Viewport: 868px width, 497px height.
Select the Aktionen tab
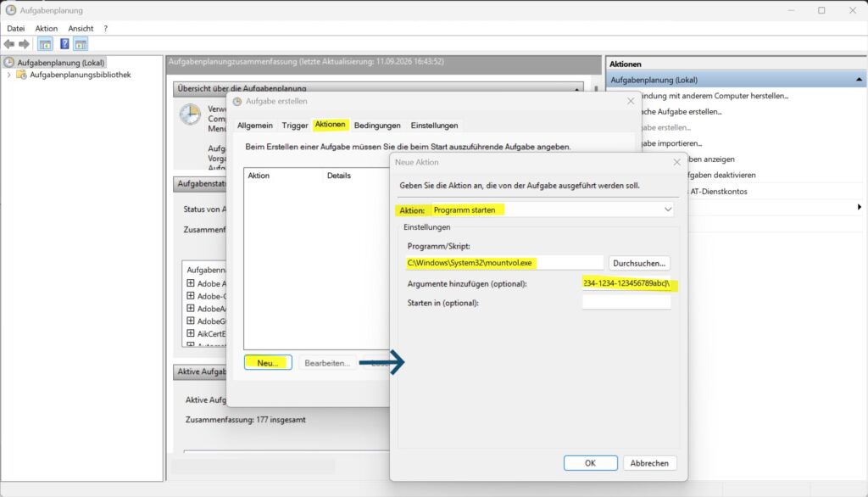[x=330, y=125]
